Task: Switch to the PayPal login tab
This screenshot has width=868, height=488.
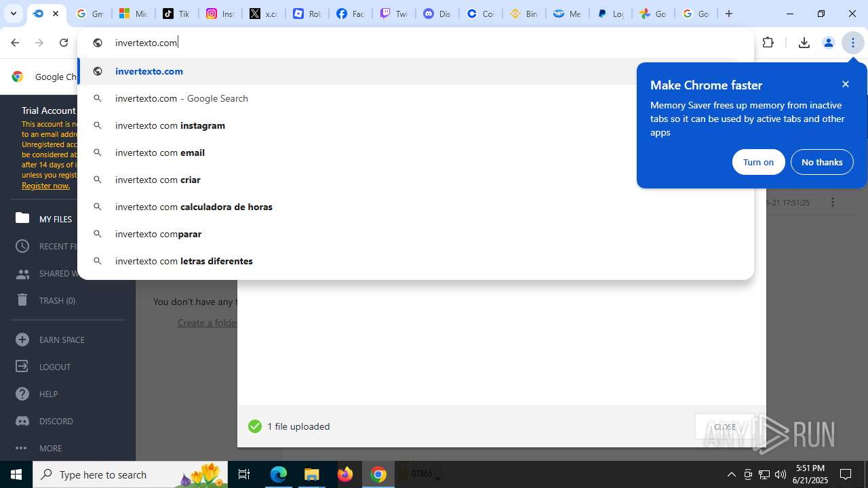Action: pyautogui.click(x=610, y=14)
